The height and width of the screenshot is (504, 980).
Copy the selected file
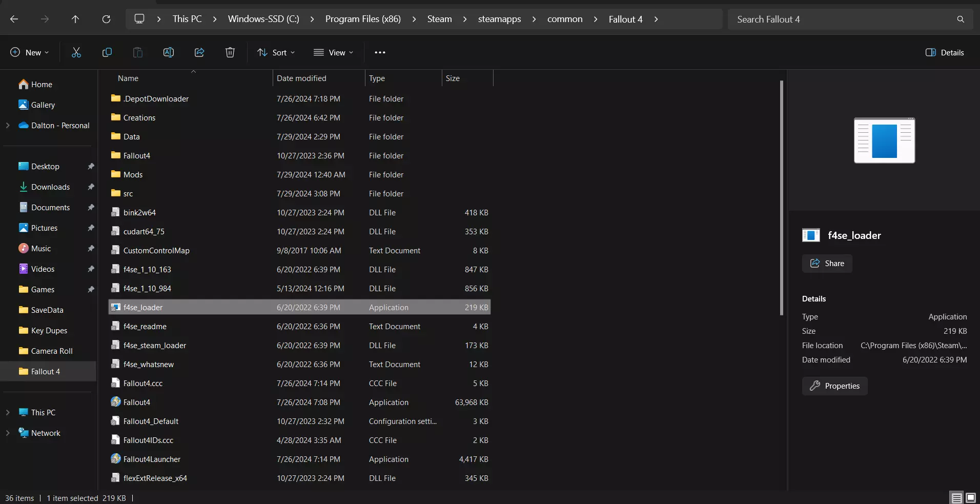tap(107, 52)
